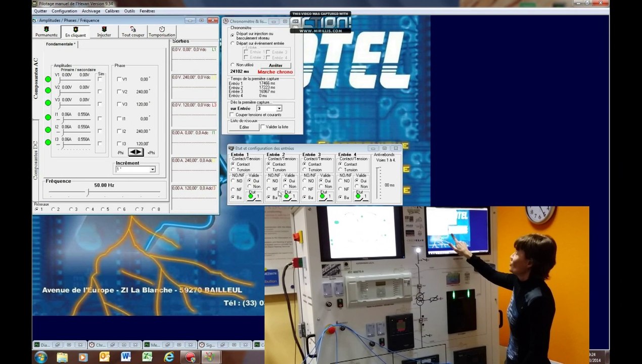Click the green V1 status indicator

click(48, 79)
